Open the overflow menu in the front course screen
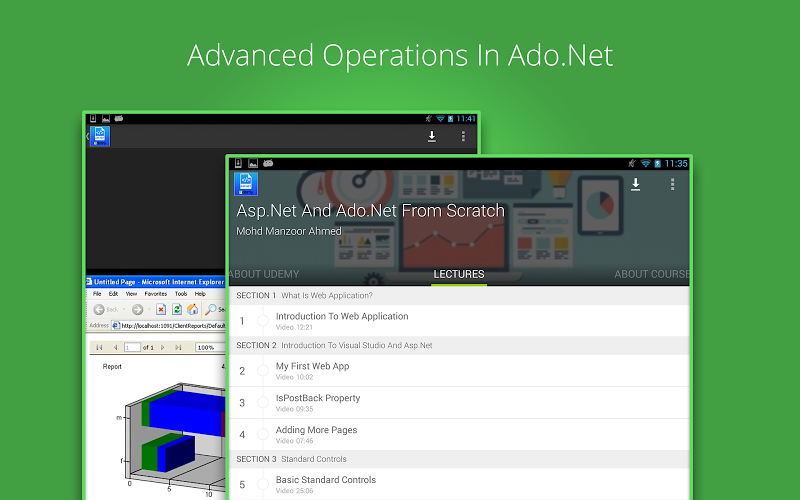The width and height of the screenshot is (800, 500). pos(672,184)
